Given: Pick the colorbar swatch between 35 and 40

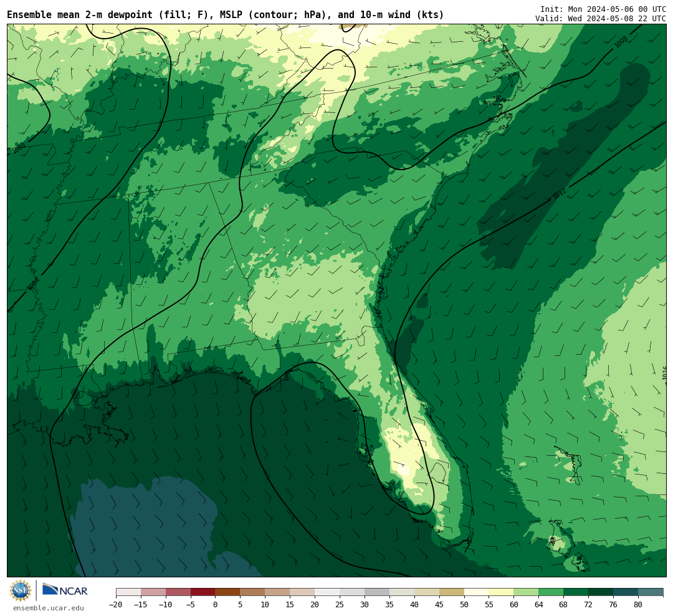Looking at the screenshot, I should 402,592.
